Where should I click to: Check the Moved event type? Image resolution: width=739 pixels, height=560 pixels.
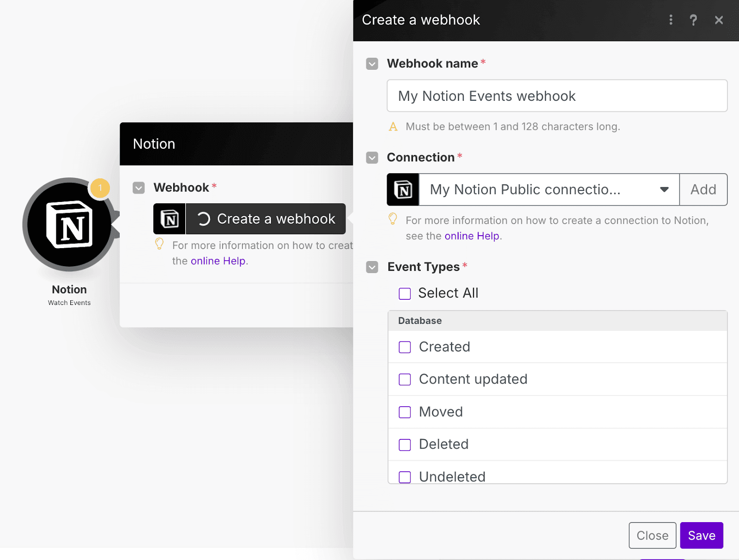coord(405,412)
